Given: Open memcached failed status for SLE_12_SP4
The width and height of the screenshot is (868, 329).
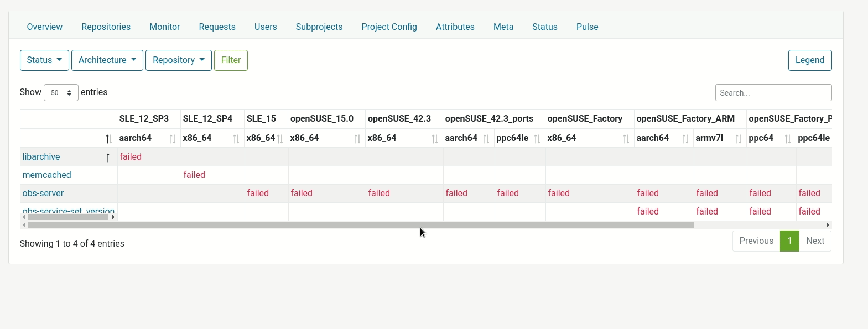Looking at the screenshot, I should (x=194, y=175).
